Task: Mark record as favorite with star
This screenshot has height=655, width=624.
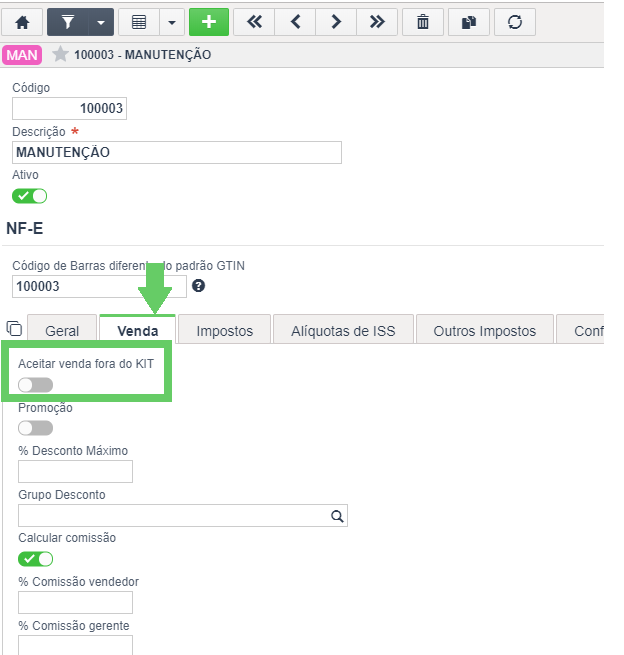Action: pos(60,54)
